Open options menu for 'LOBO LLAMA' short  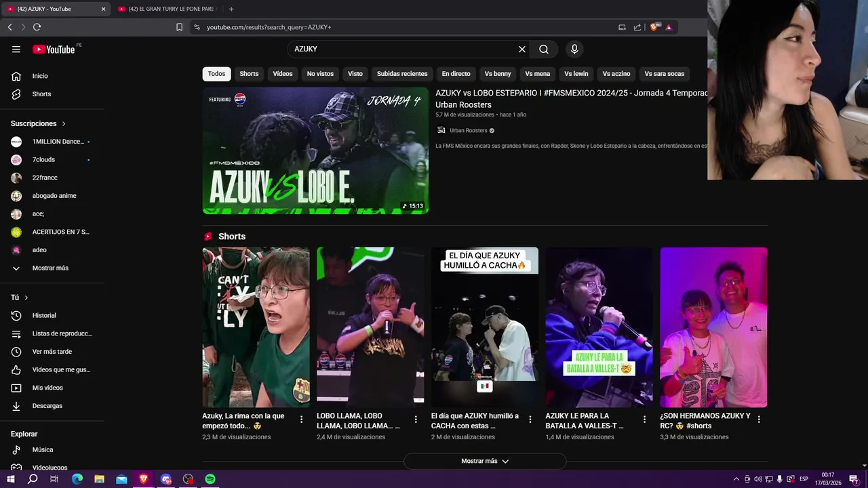coord(416,420)
